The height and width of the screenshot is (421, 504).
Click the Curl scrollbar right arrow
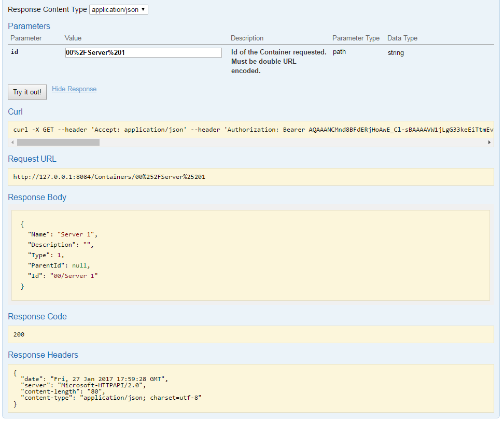click(489, 142)
